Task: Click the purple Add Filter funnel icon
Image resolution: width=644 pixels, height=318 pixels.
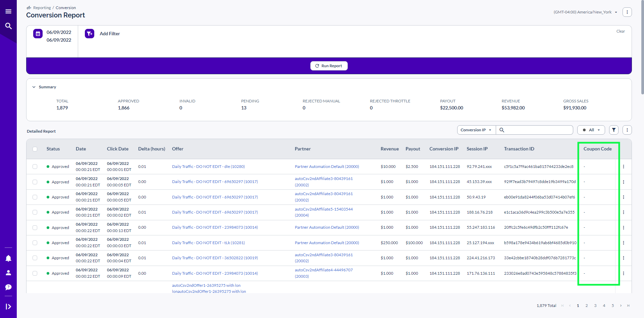Action: 90,34
